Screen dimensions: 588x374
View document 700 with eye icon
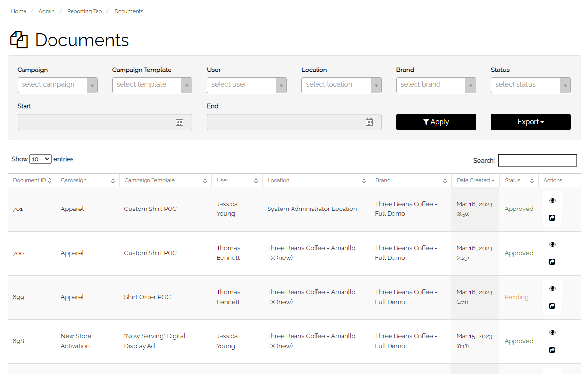(552, 244)
